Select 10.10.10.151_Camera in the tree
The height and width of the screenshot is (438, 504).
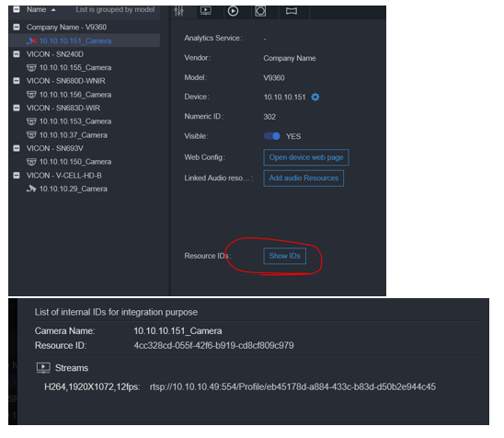[x=75, y=40]
